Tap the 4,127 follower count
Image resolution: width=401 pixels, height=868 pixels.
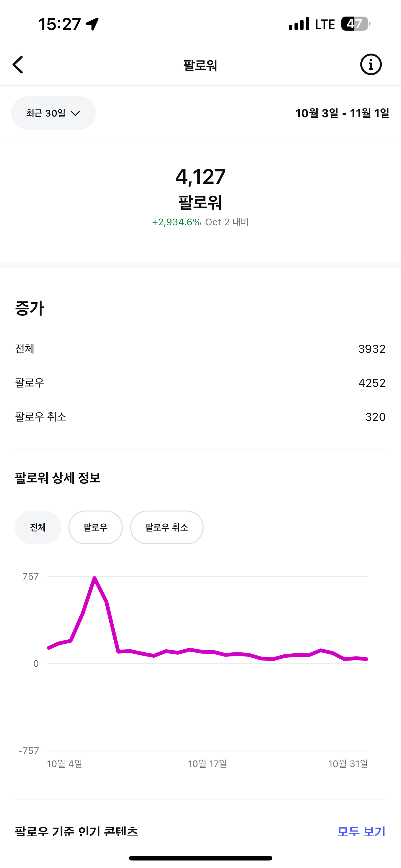point(200,177)
